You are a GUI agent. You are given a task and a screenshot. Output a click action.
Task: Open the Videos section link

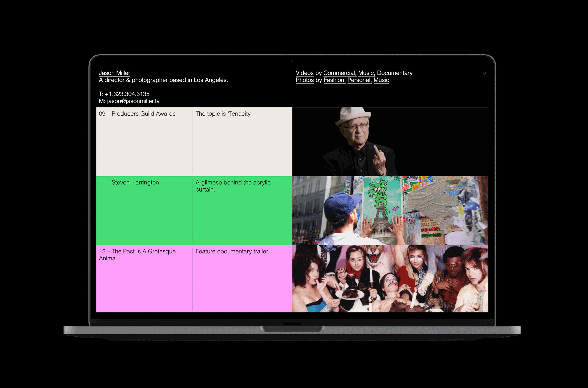point(304,73)
